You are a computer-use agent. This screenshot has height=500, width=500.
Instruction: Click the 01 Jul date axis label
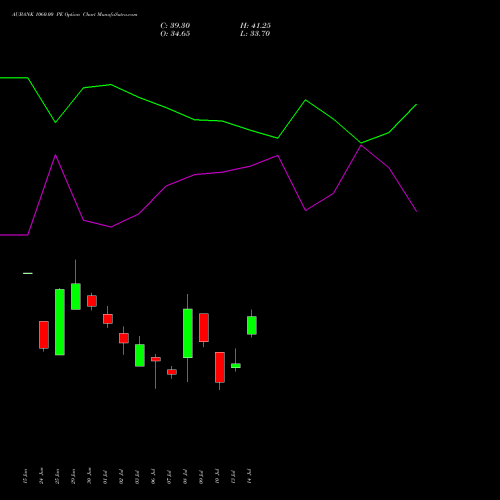[106, 476]
